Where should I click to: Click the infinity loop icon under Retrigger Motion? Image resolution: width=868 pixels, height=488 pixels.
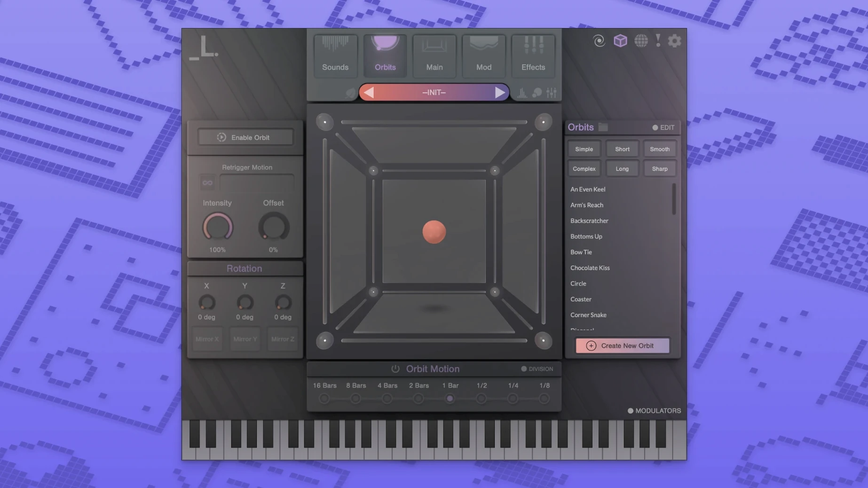(x=207, y=183)
